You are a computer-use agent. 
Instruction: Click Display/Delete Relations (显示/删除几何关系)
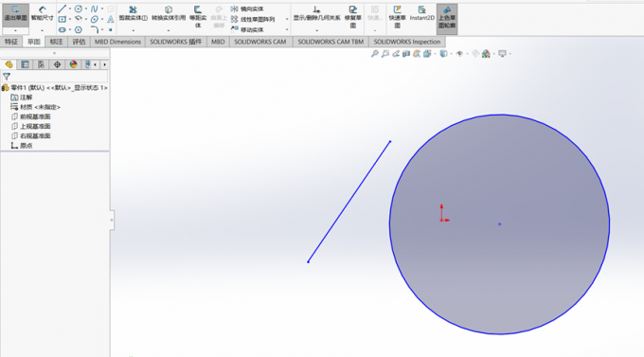316,13
